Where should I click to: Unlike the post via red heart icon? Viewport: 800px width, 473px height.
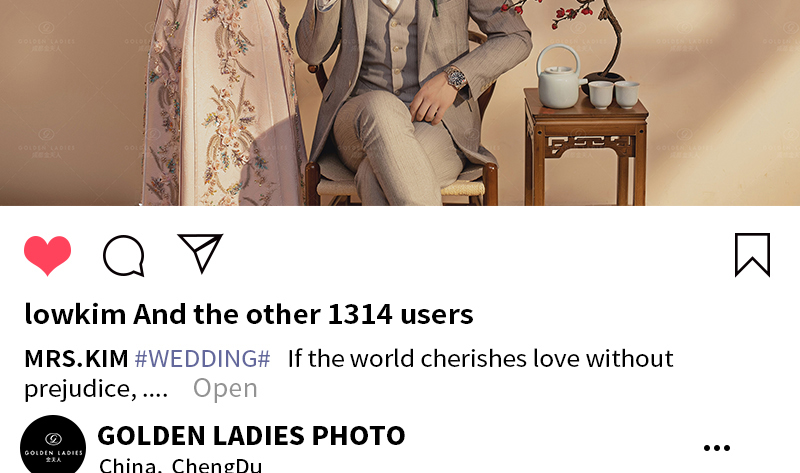click(47, 255)
